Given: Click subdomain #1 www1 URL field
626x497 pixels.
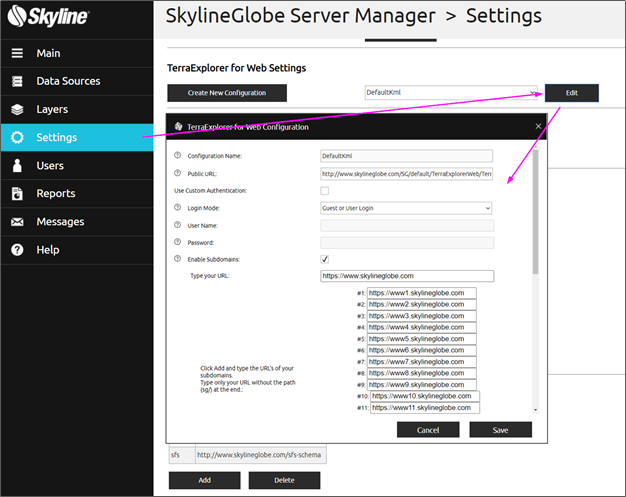Looking at the screenshot, I should (422, 293).
